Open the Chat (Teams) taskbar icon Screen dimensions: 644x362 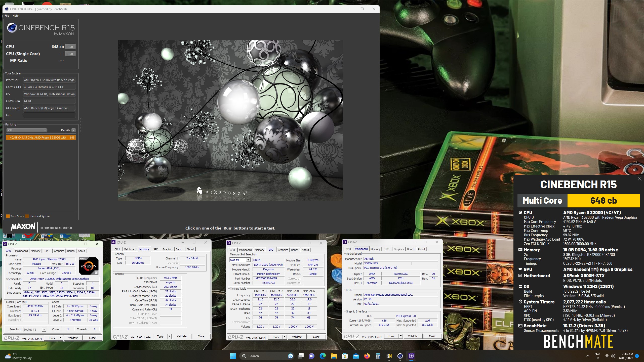pyautogui.click(x=312, y=356)
